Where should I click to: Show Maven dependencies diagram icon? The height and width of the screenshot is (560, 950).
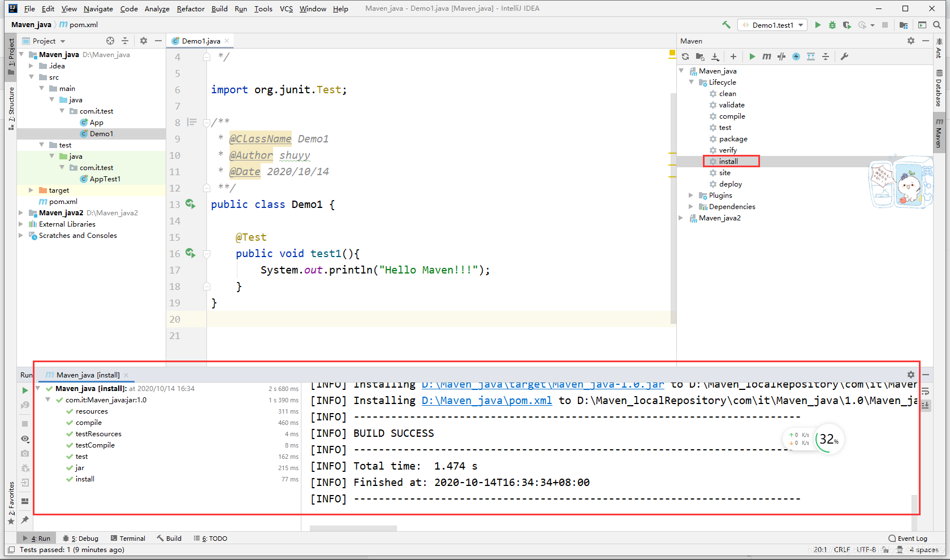click(x=811, y=57)
